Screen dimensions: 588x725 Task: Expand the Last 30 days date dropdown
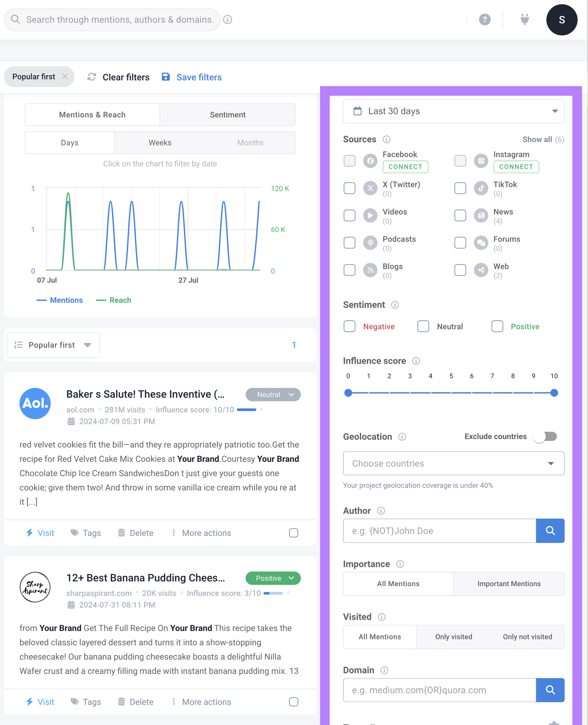tap(453, 111)
